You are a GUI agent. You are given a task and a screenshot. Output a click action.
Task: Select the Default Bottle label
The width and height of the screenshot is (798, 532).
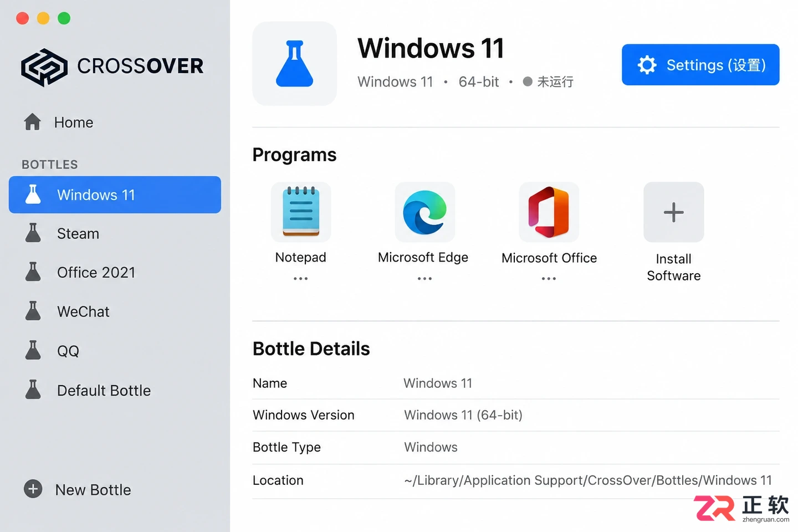104,391
